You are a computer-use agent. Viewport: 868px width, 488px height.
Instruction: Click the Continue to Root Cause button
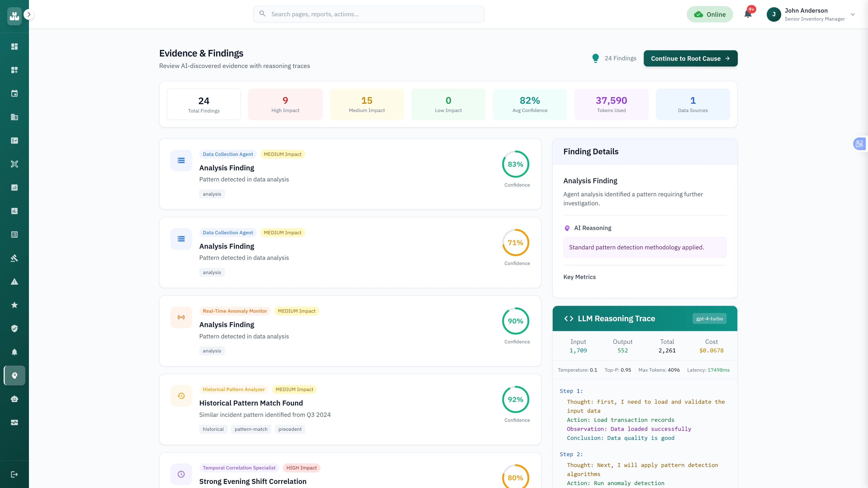click(690, 58)
